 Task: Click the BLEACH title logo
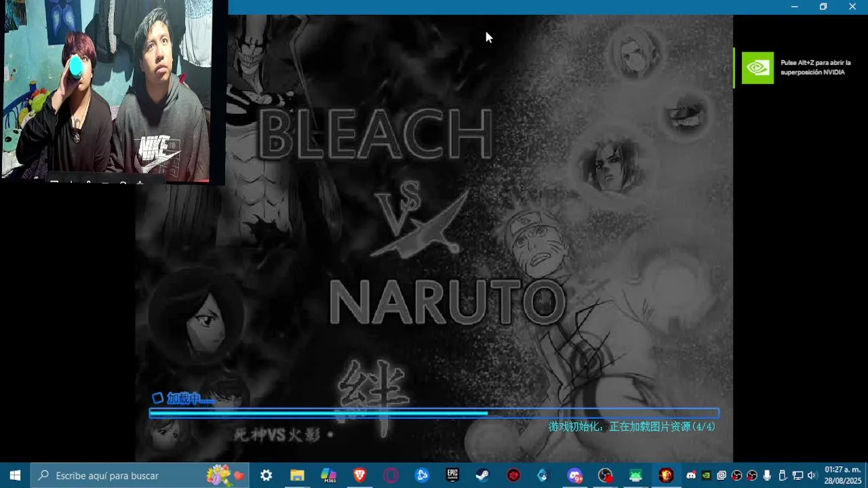pyautogui.click(x=375, y=134)
